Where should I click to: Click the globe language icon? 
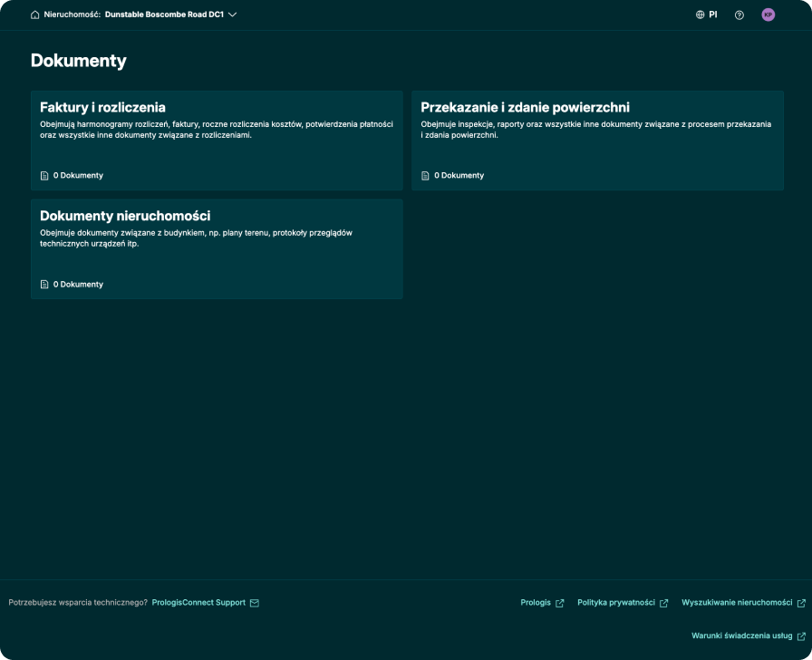(x=701, y=15)
